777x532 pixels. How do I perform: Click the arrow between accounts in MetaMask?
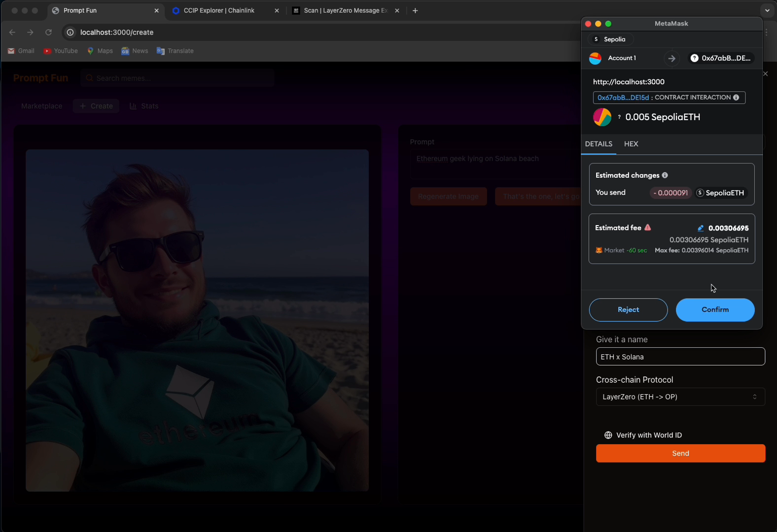[x=671, y=58]
